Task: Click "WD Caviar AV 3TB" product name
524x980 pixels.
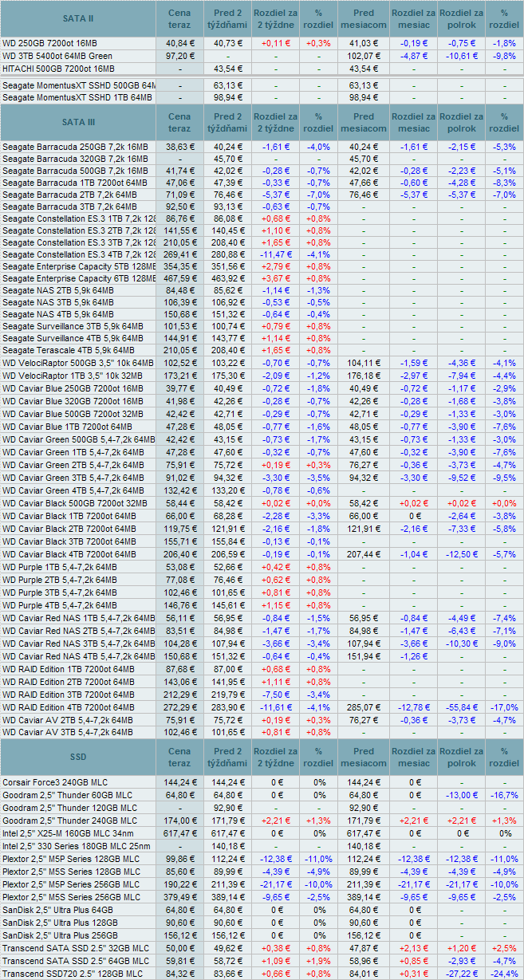Action: (67, 731)
